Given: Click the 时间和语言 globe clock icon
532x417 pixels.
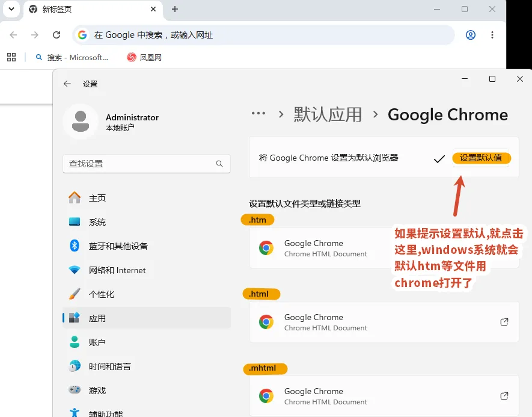Looking at the screenshot, I should pos(75,366).
